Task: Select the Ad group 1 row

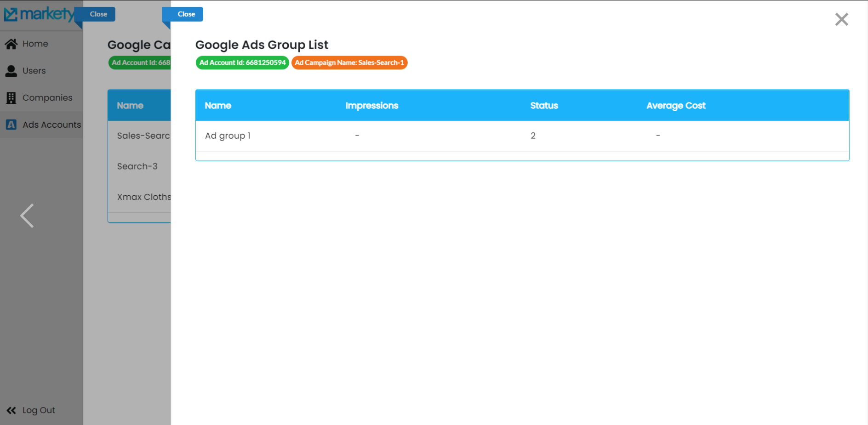Action: point(228,136)
